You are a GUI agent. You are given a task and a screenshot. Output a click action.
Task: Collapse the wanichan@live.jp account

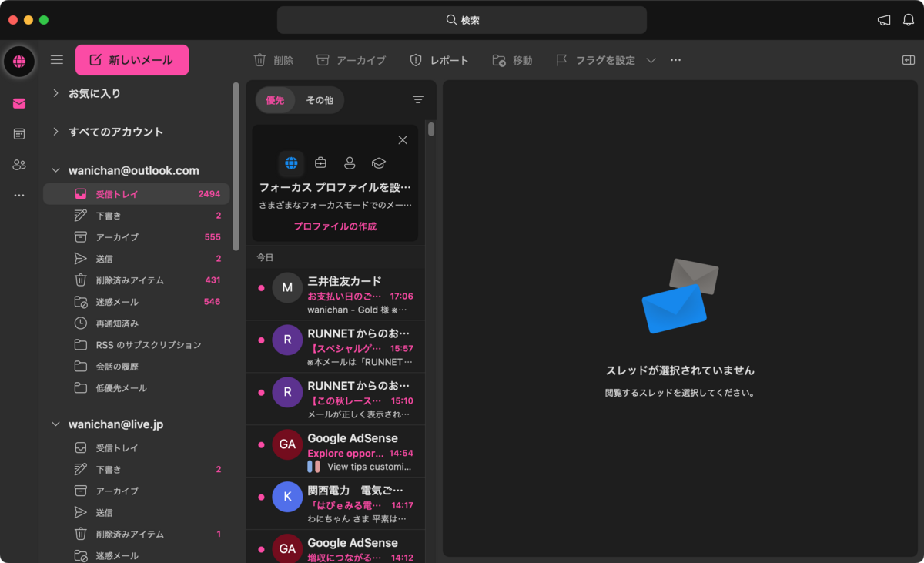coord(55,424)
